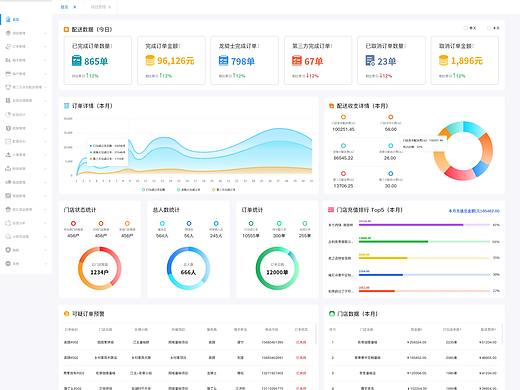
Task: Click the red ring above 13706.25
Action: pyautogui.click(x=343, y=173)
